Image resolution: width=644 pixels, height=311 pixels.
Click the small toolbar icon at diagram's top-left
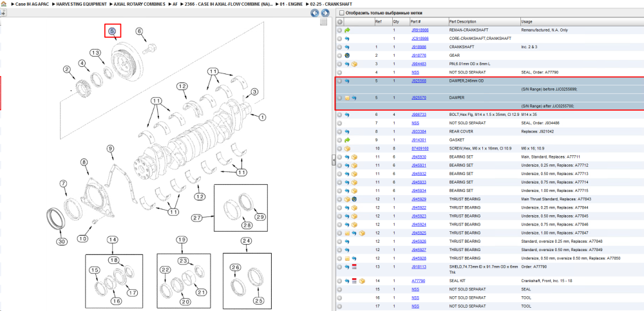[x=3, y=13]
